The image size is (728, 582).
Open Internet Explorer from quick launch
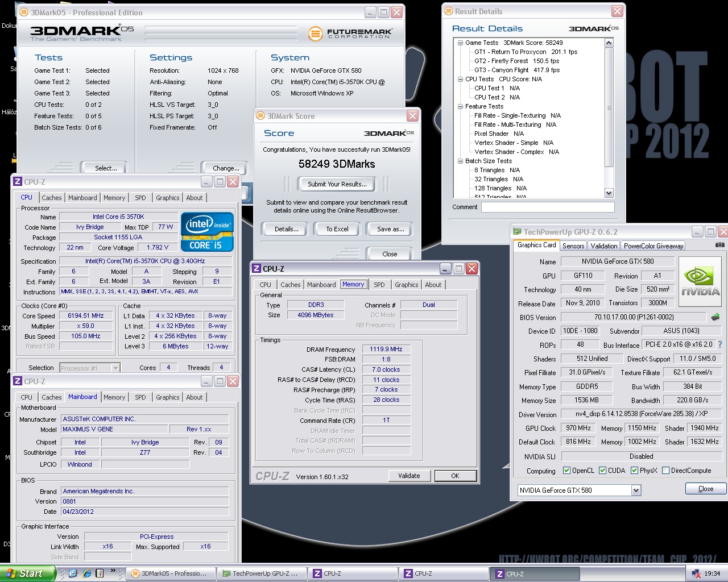tap(86, 573)
